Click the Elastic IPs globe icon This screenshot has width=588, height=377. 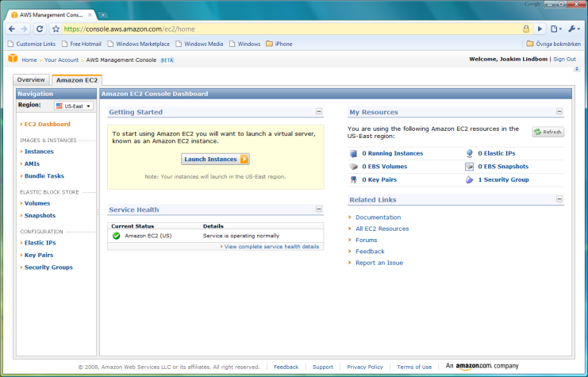coord(470,153)
